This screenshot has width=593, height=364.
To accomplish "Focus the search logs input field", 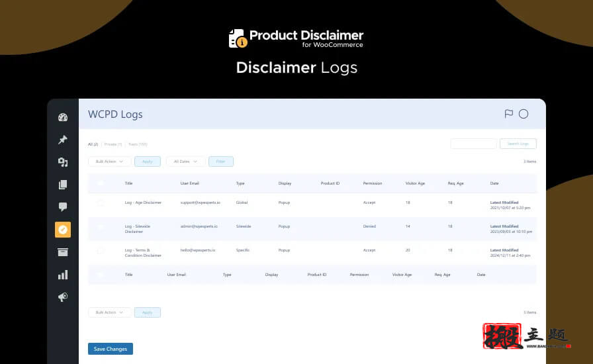I will 473,144.
